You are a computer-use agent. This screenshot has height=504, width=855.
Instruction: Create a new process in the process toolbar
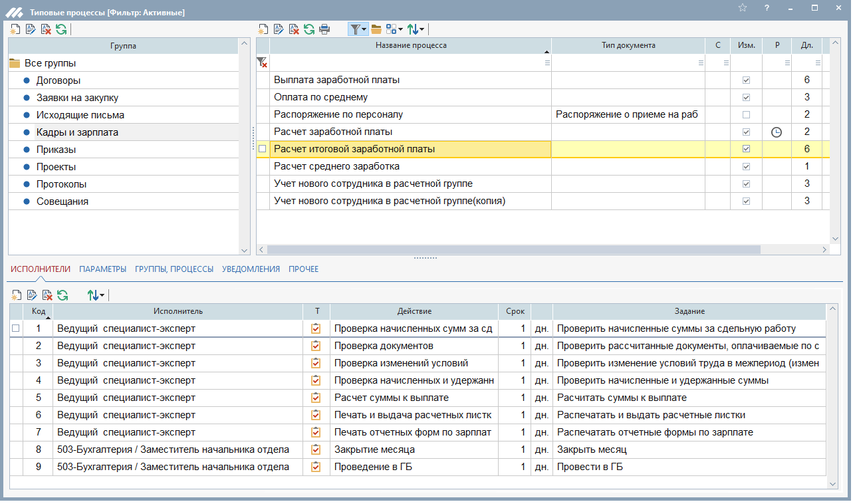coord(263,29)
